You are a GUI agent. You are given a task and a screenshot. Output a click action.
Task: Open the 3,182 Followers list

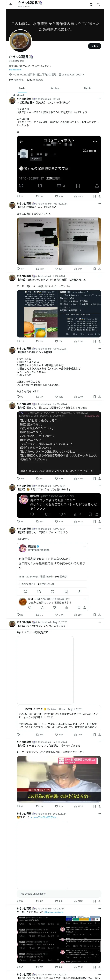35,80
